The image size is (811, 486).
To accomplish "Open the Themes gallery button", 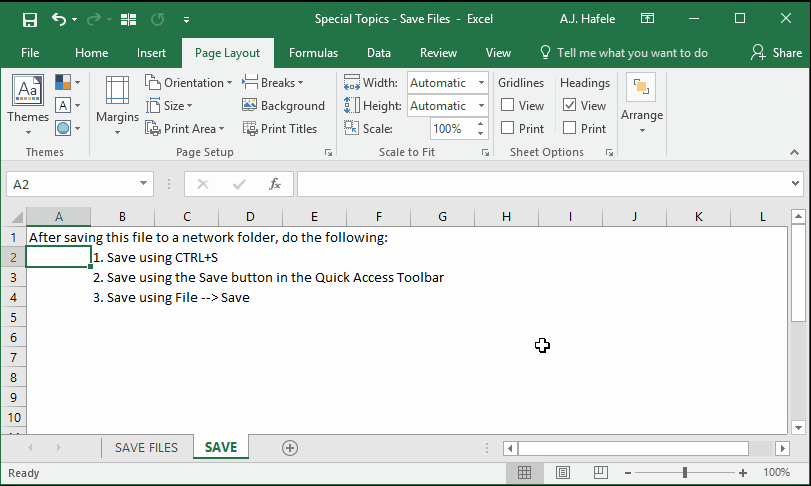I will (x=28, y=105).
